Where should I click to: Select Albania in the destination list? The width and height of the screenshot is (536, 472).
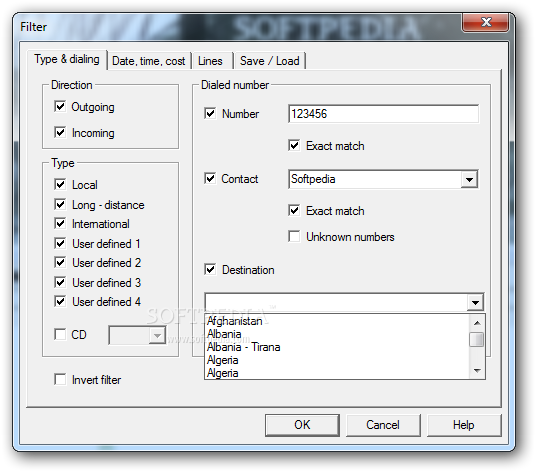click(x=224, y=334)
